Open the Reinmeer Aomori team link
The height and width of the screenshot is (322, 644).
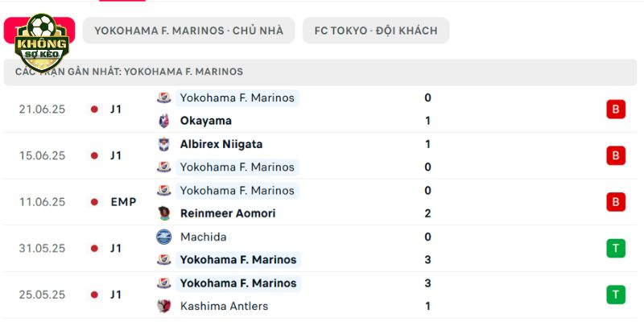(x=228, y=213)
